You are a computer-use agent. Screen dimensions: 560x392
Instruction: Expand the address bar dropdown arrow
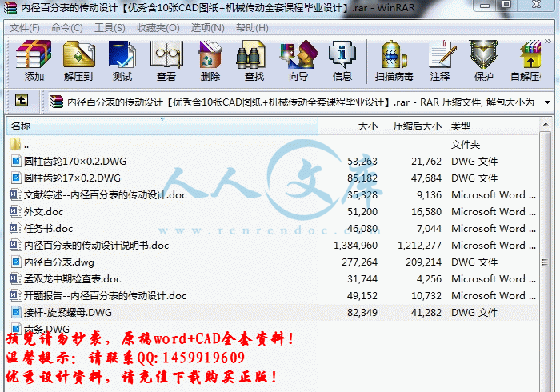(547, 102)
